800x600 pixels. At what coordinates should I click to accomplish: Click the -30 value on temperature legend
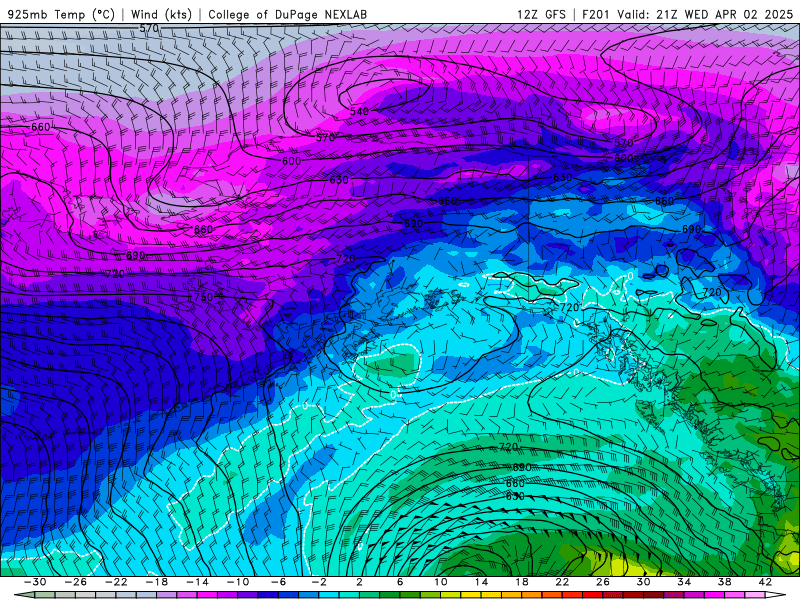[x=35, y=582]
